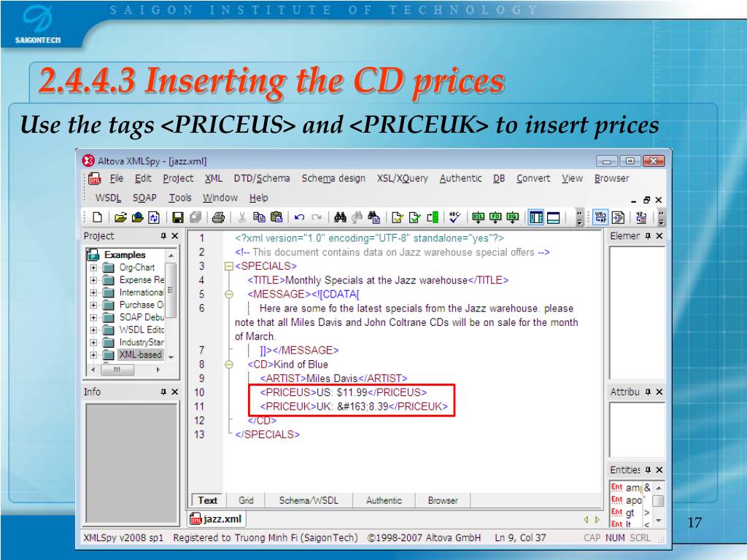Click the Paste clipboard icon
The width and height of the screenshot is (747, 560).
276,217
